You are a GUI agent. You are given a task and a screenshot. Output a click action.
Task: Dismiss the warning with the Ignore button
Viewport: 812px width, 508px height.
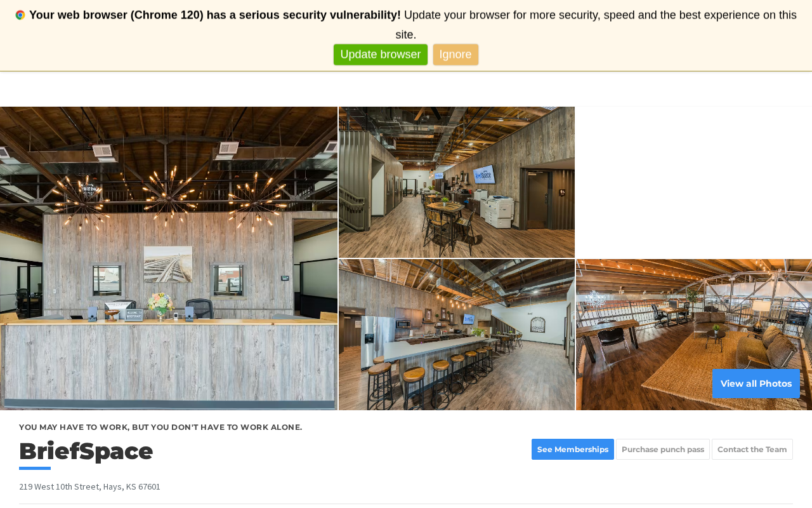pos(455,55)
